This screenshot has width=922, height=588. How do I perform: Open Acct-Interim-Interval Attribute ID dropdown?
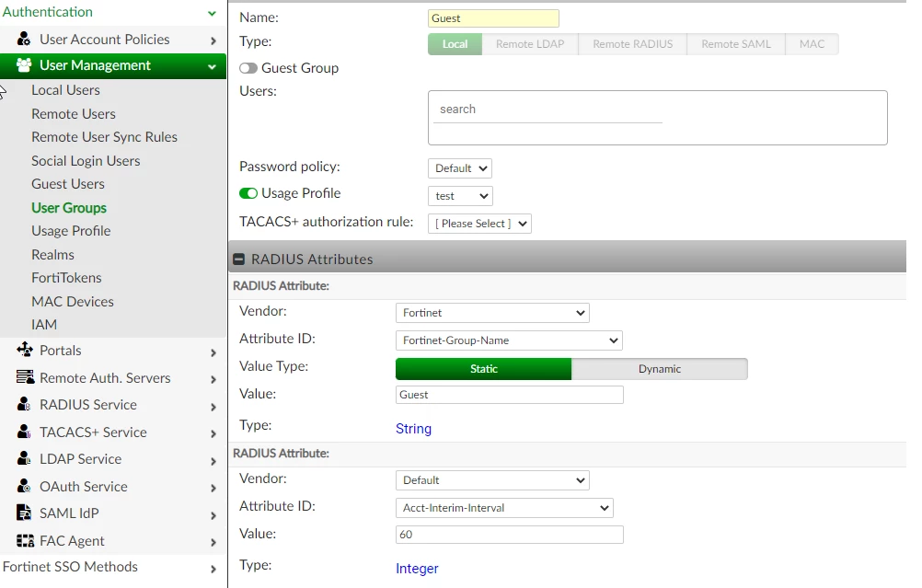504,508
